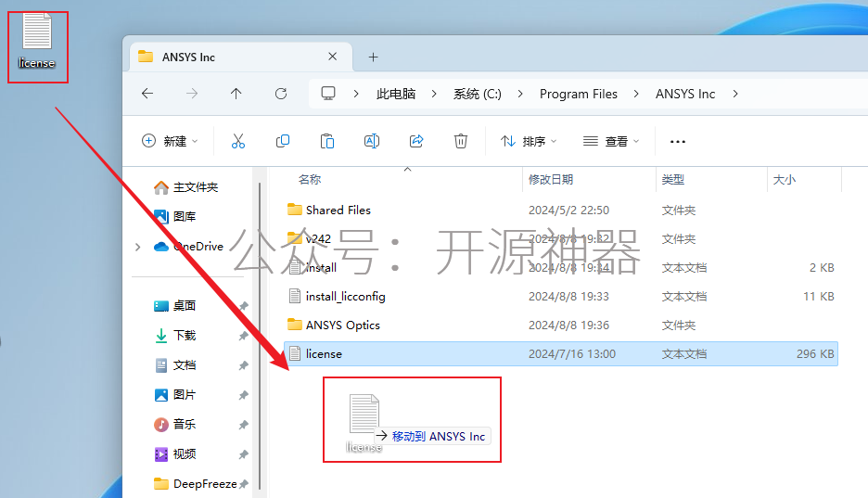Expand chevron after Program Files in path
This screenshot has width=868, height=498.
(636, 94)
